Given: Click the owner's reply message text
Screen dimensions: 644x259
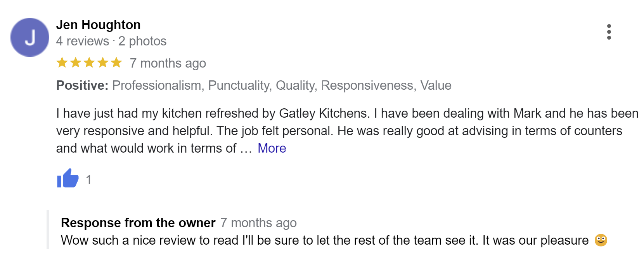Looking at the screenshot, I should click(325, 240).
